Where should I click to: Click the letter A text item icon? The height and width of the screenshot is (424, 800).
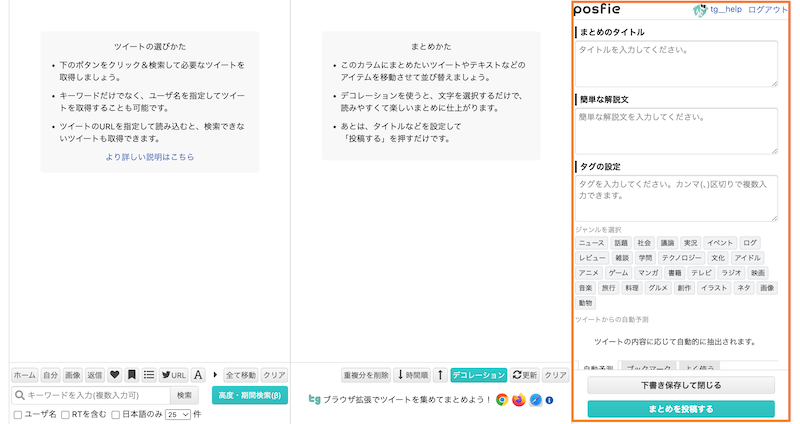(x=198, y=375)
